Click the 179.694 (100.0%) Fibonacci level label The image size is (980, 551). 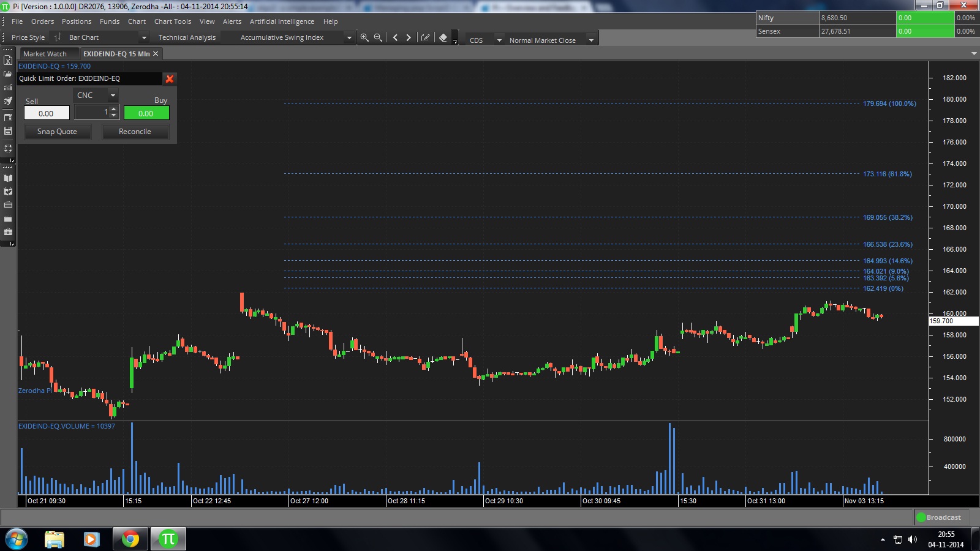coord(889,103)
